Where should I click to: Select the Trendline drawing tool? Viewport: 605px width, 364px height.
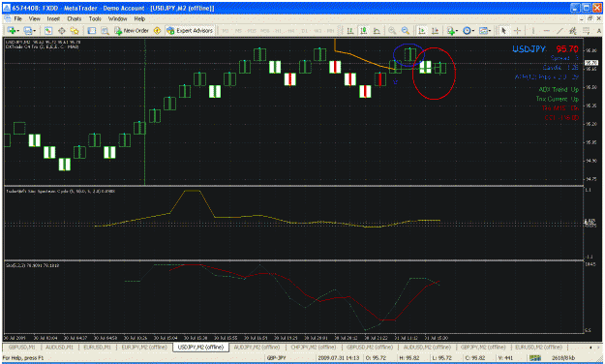[560, 30]
